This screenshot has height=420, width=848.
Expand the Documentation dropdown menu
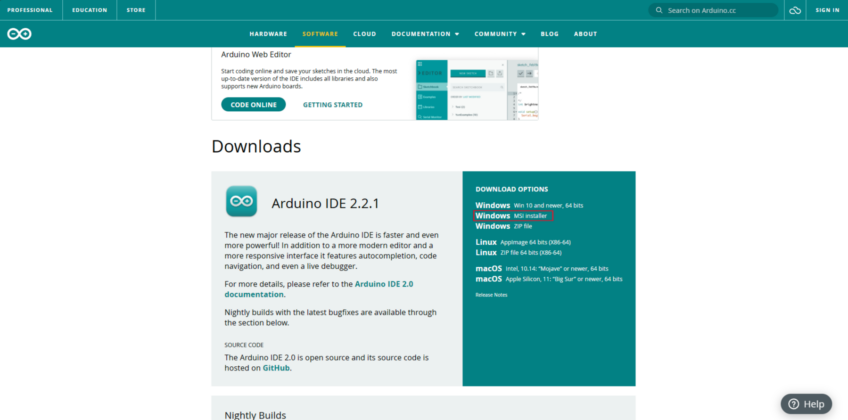pyautogui.click(x=425, y=34)
